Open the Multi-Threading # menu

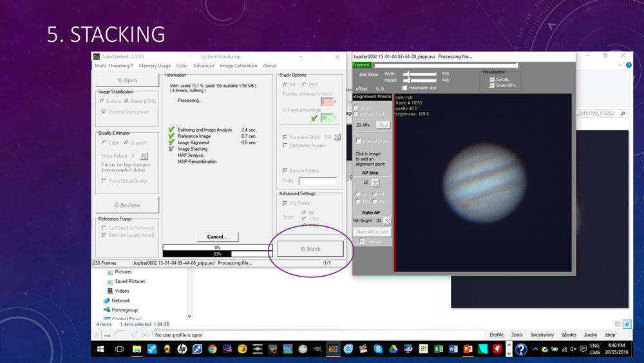(x=114, y=66)
